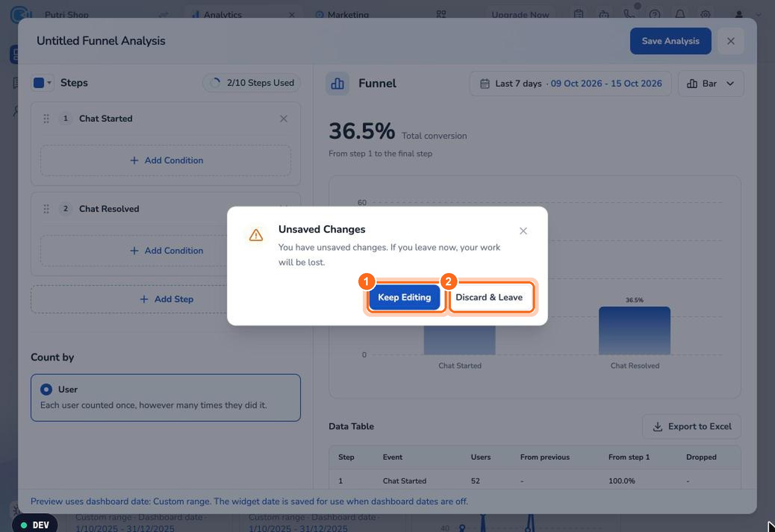
Task: Add Condition to Chat Resolved step
Action: coord(166,251)
